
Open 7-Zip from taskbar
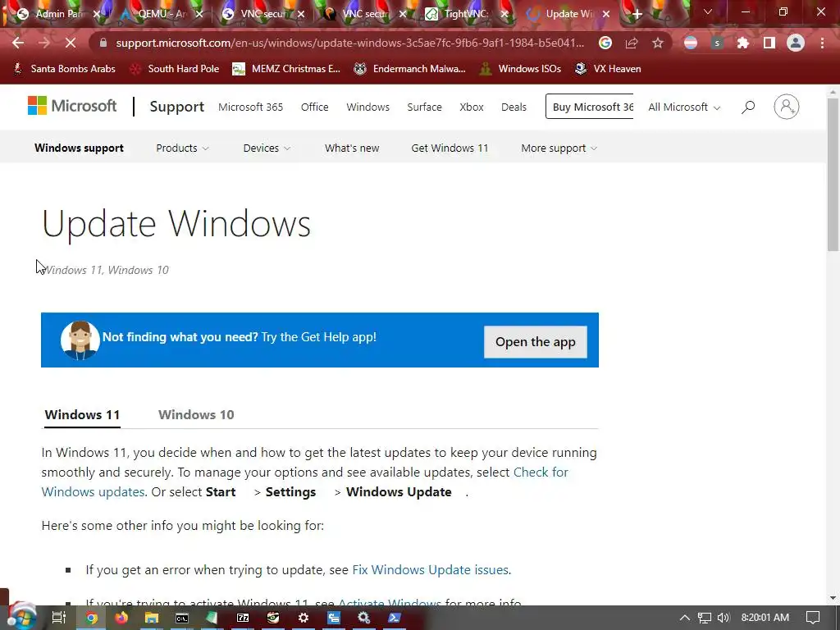point(243,618)
